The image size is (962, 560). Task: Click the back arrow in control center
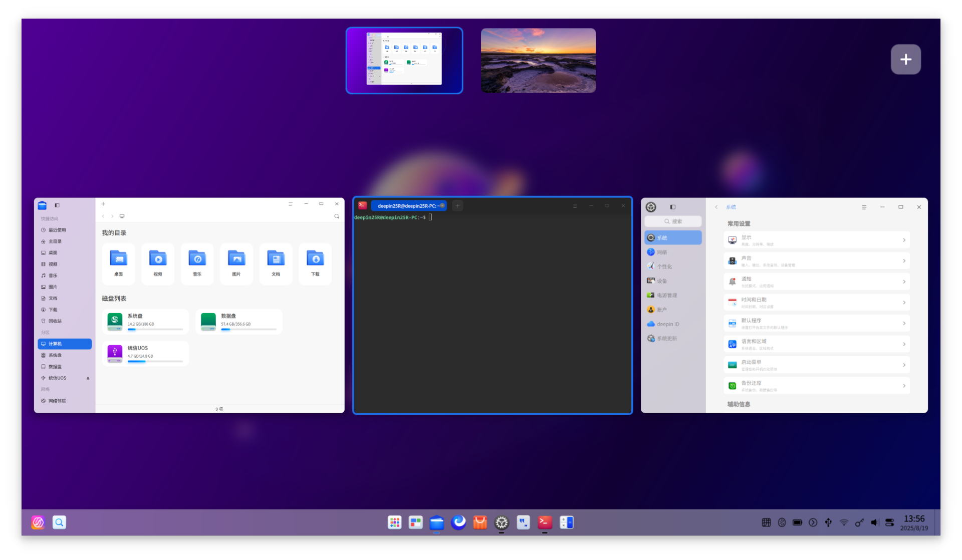click(x=716, y=206)
